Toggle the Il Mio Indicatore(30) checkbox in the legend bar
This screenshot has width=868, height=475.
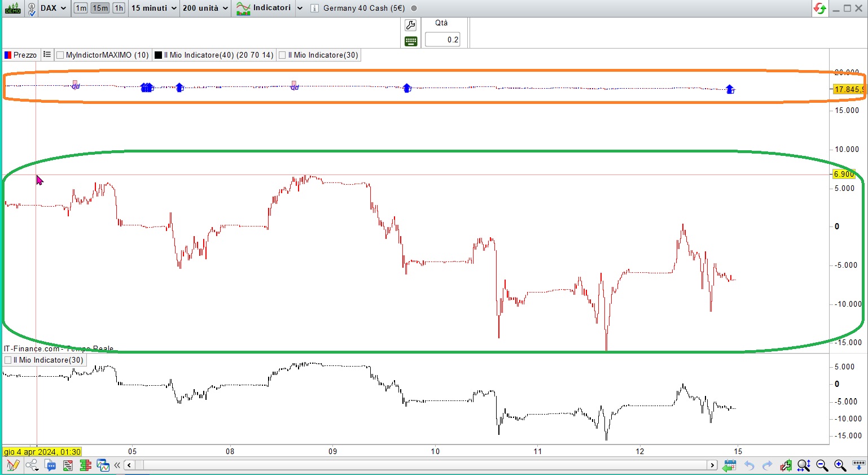(x=283, y=55)
